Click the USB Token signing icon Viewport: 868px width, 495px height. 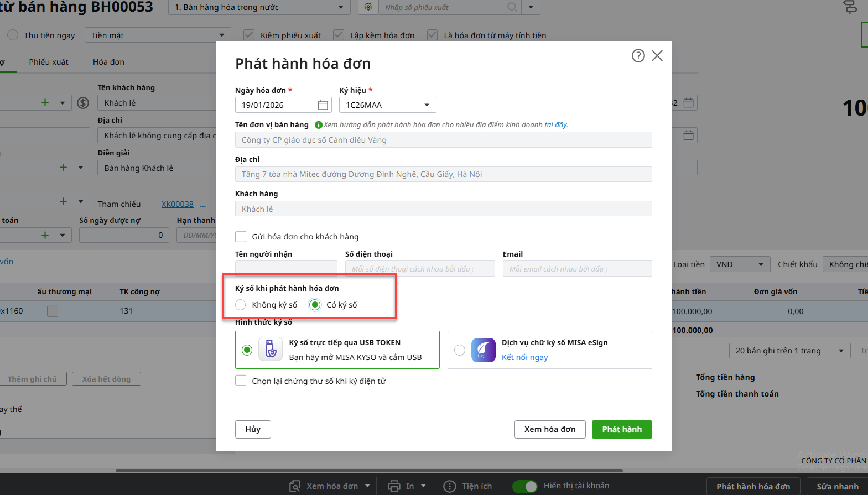tap(271, 350)
